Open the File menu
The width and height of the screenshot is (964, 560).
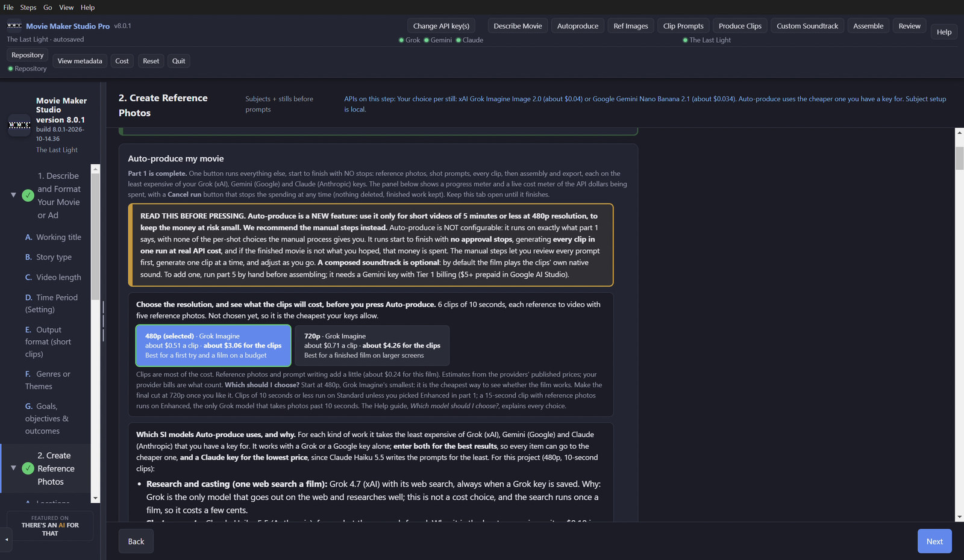pyautogui.click(x=8, y=7)
